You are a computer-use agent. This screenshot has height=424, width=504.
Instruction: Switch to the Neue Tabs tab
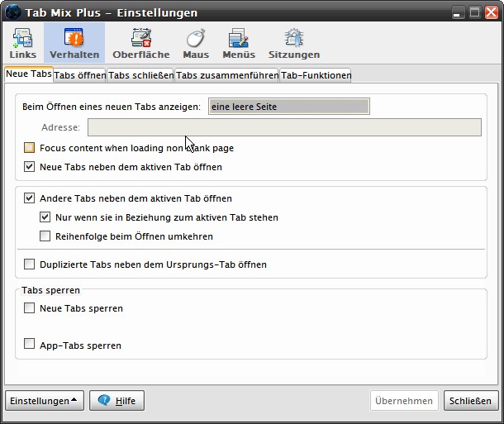coord(29,74)
